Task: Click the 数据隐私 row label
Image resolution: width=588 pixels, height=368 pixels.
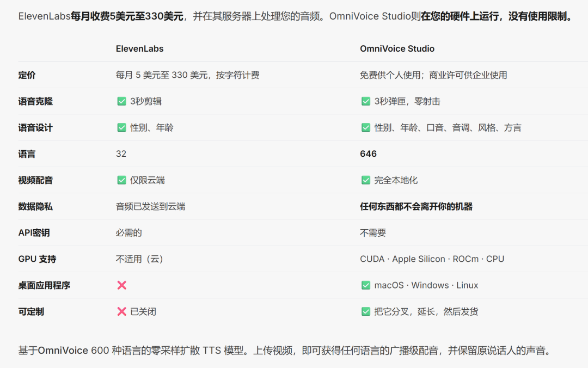Action: (x=35, y=206)
